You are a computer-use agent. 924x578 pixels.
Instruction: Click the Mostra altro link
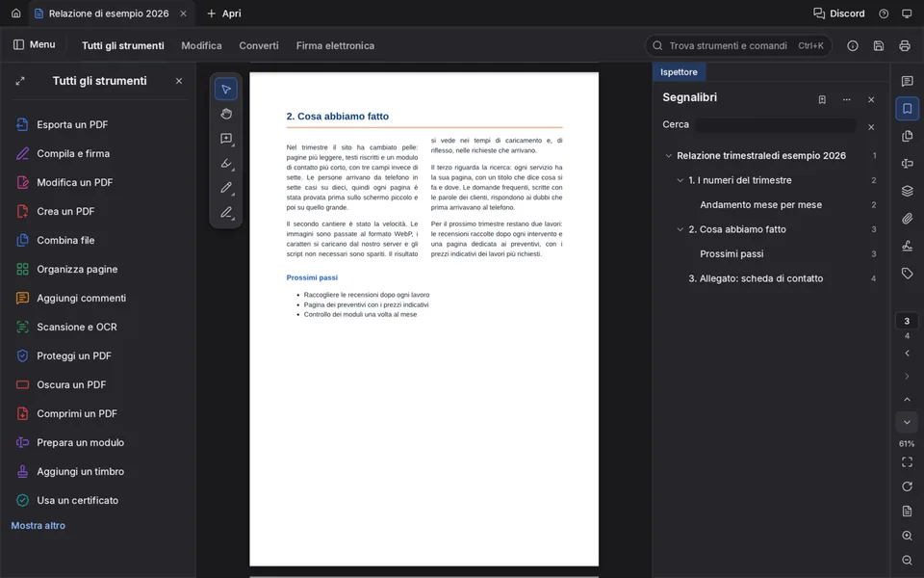[38, 526]
